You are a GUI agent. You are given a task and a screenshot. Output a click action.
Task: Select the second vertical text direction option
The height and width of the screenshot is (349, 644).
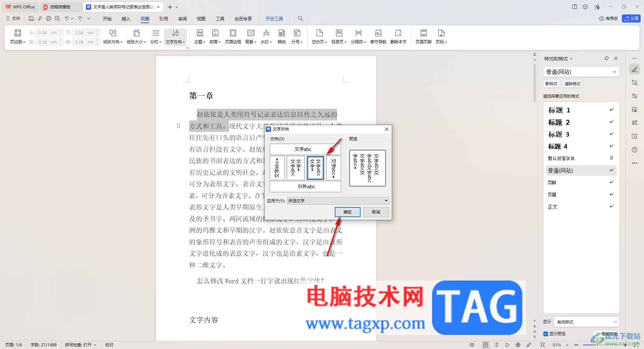coord(296,168)
